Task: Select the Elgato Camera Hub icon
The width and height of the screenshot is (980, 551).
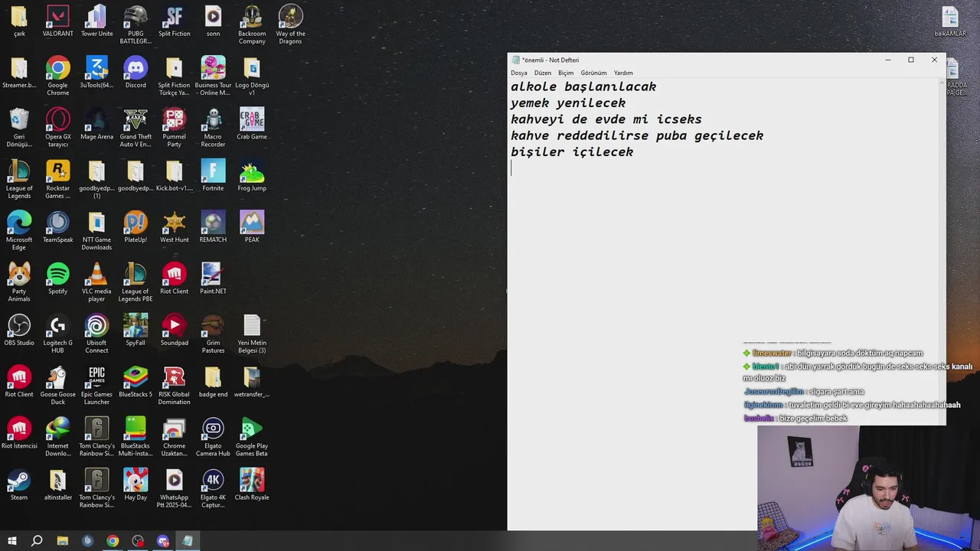Action: click(x=213, y=436)
